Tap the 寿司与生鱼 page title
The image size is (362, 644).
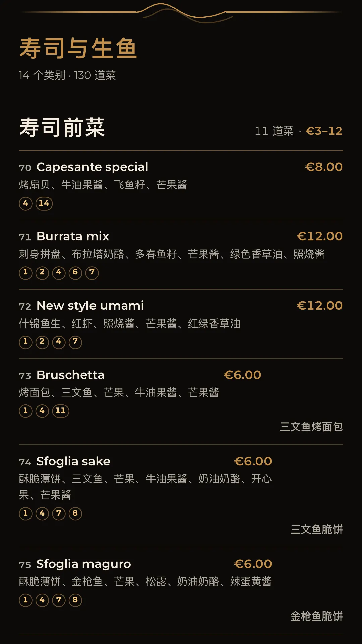pos(78,48)
